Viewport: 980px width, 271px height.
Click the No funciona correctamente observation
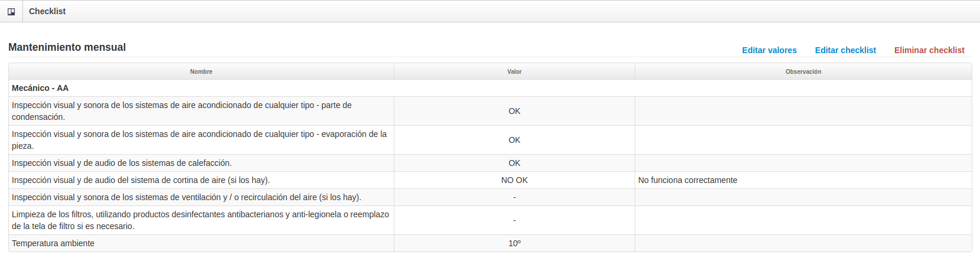688,180
